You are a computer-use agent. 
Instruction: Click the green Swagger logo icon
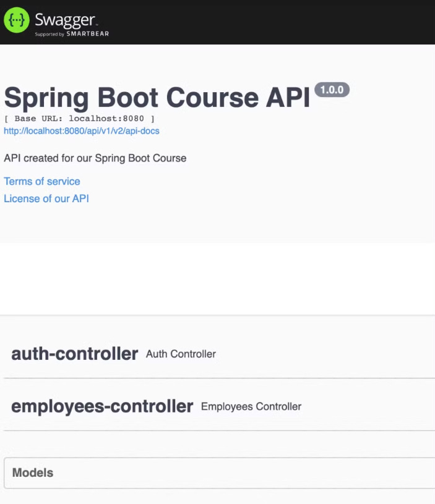click(17, 20)
